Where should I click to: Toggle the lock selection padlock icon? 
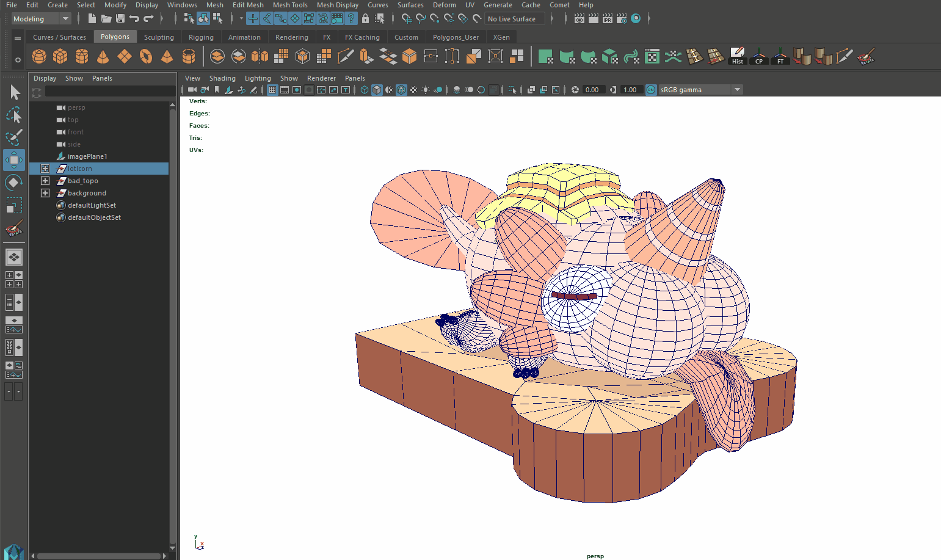(x=365, y=19)
